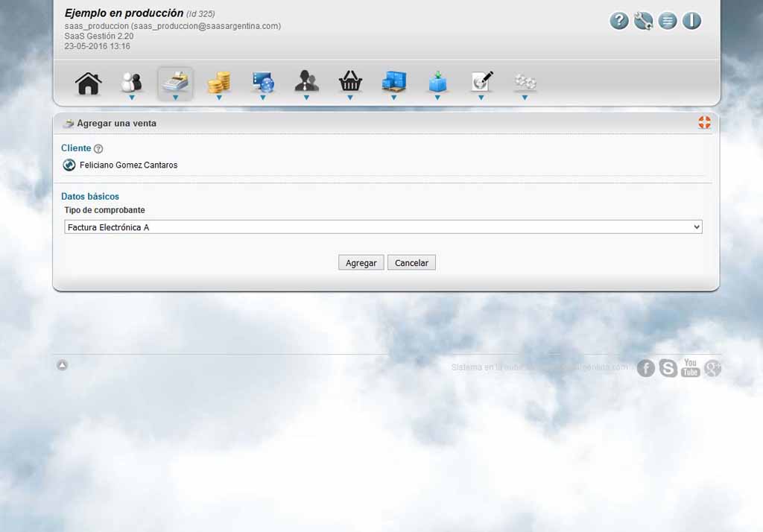Click the "Agregar una venta" panel title

coord(117,124)
